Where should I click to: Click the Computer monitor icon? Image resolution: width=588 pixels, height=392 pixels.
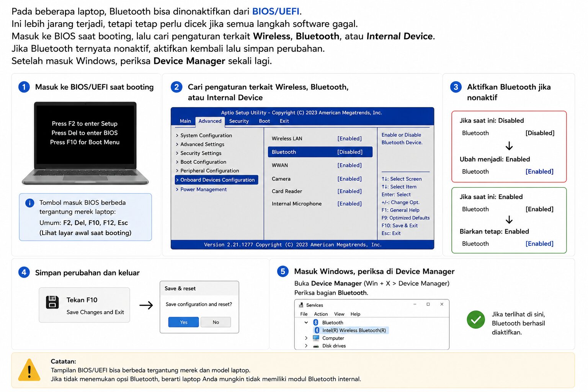(x=316, y=338)
